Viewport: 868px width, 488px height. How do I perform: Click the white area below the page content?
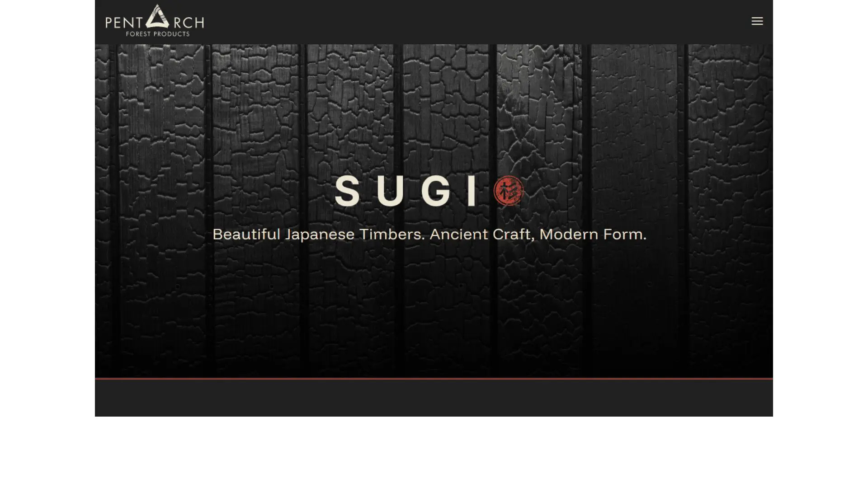point(434,452)
